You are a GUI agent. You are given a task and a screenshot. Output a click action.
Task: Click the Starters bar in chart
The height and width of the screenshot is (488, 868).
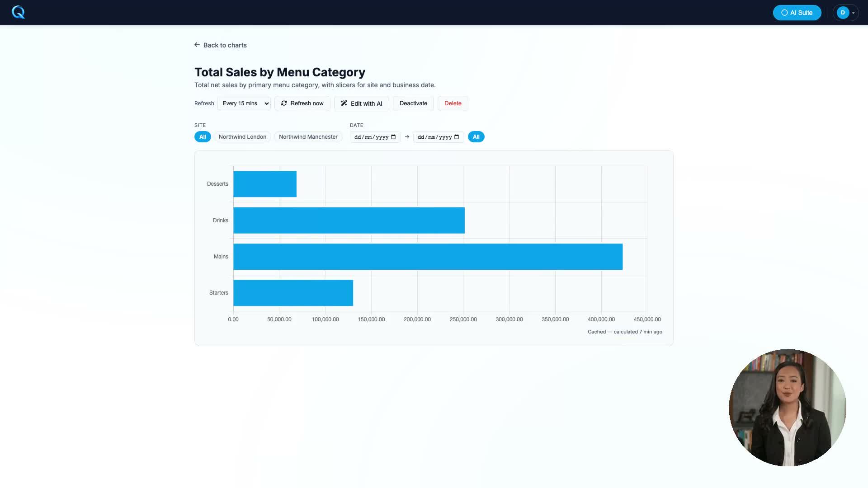[293, 293]
